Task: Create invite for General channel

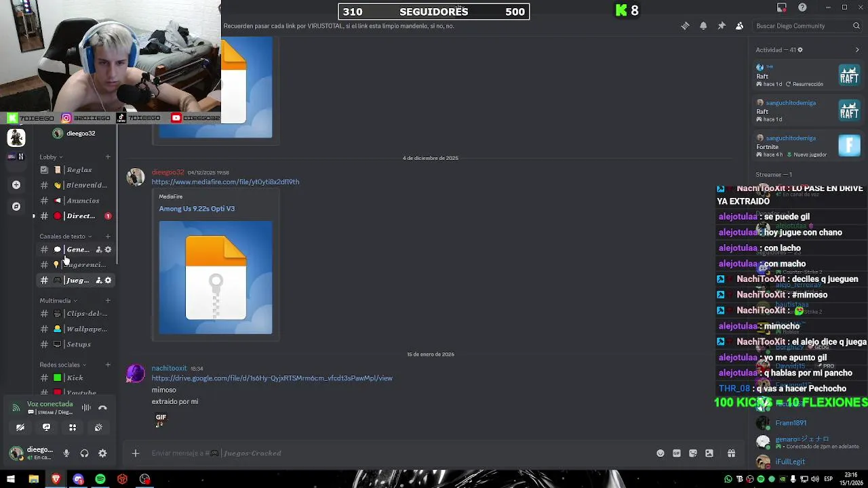Action: (x=98, y=249)
